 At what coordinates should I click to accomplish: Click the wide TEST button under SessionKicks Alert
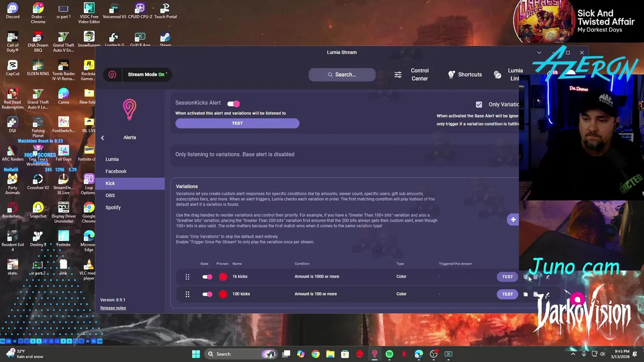[x=237, y=123]
